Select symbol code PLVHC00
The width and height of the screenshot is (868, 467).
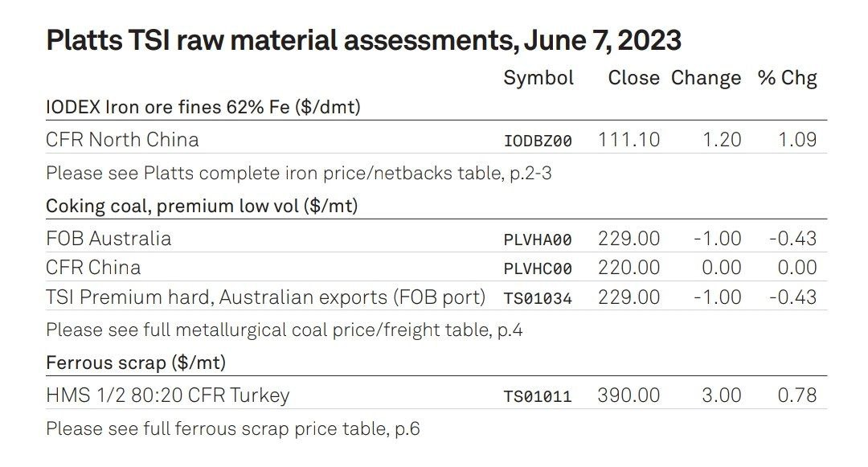(538, 269)
